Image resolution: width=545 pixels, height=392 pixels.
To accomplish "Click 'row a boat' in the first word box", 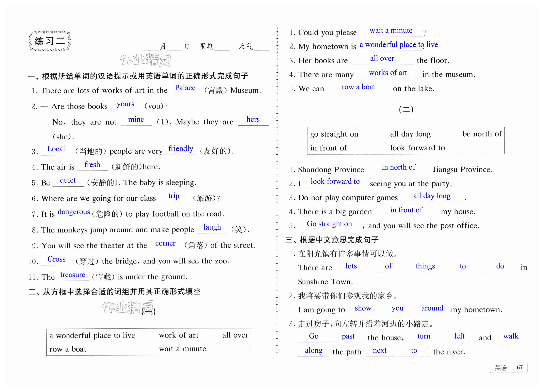I will (x=68, y=349).
